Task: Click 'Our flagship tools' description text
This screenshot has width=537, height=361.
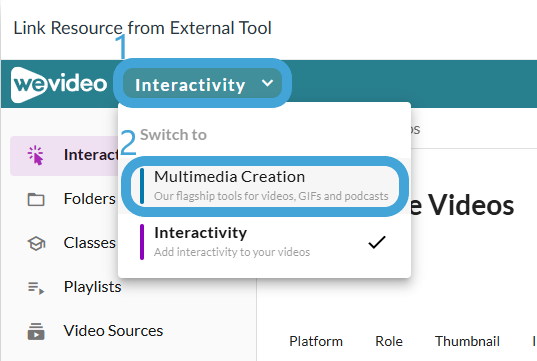Action: 271,196
